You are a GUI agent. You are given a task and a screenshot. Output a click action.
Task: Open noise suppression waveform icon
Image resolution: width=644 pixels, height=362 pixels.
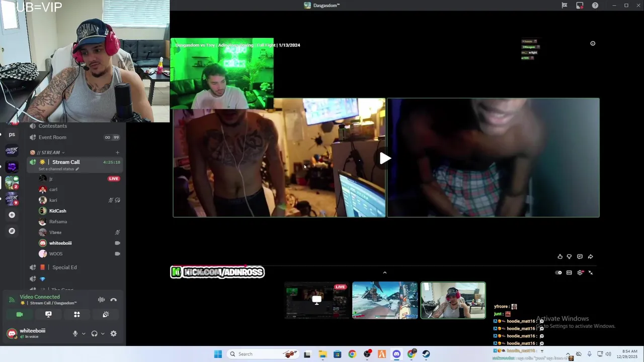pos(101,300)
